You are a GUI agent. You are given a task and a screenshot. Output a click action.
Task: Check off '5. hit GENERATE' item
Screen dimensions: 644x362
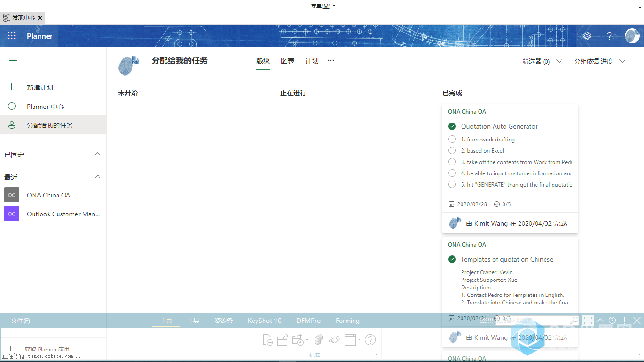point(452,184)
